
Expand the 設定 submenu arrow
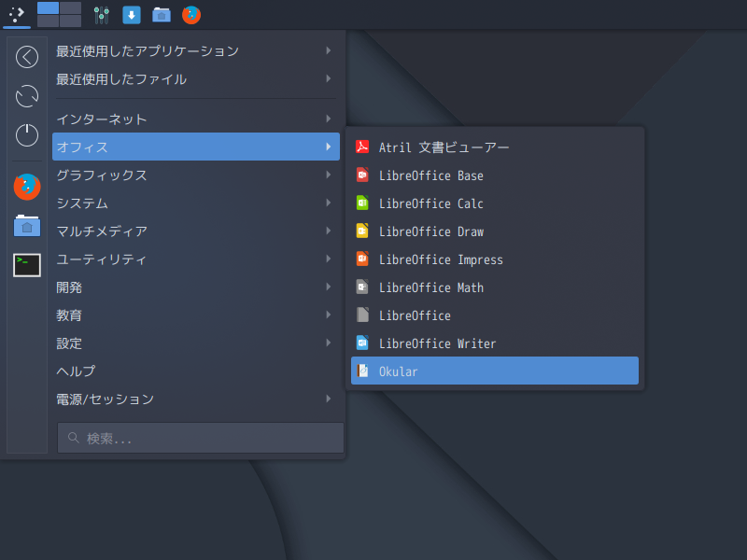[329, 343]
